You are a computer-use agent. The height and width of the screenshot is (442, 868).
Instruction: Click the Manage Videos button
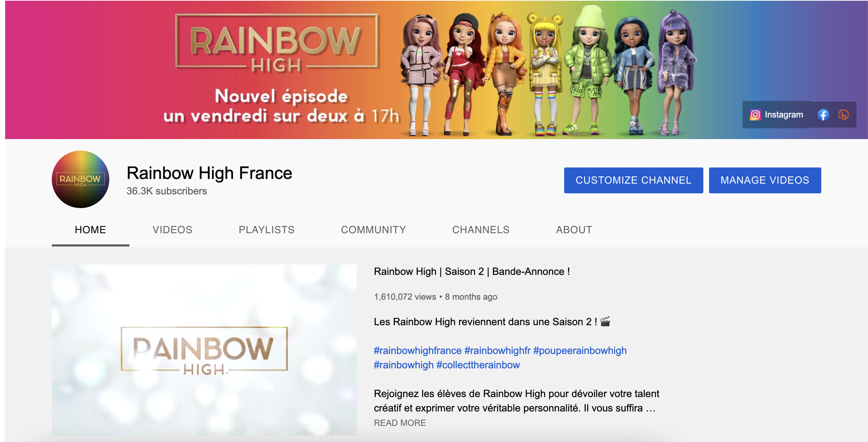click(765, 180)
